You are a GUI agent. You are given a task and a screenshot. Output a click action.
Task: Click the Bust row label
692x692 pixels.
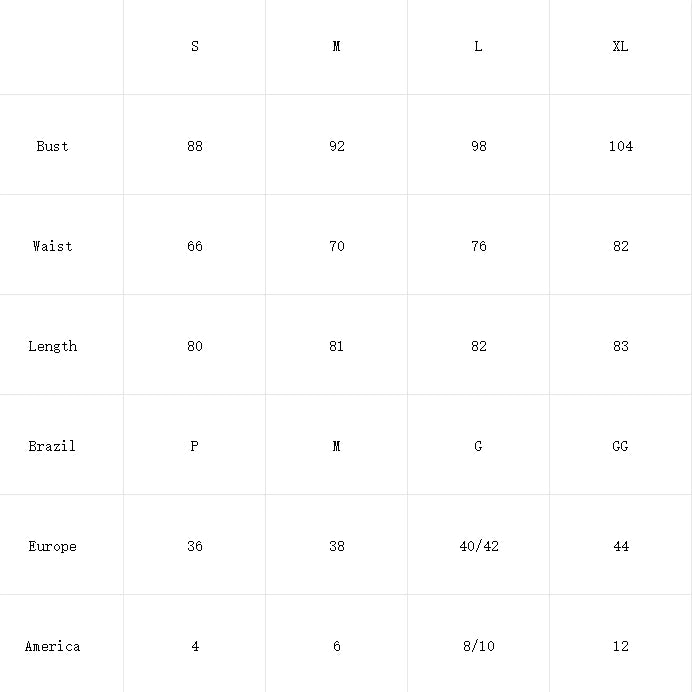click(52, 146)
